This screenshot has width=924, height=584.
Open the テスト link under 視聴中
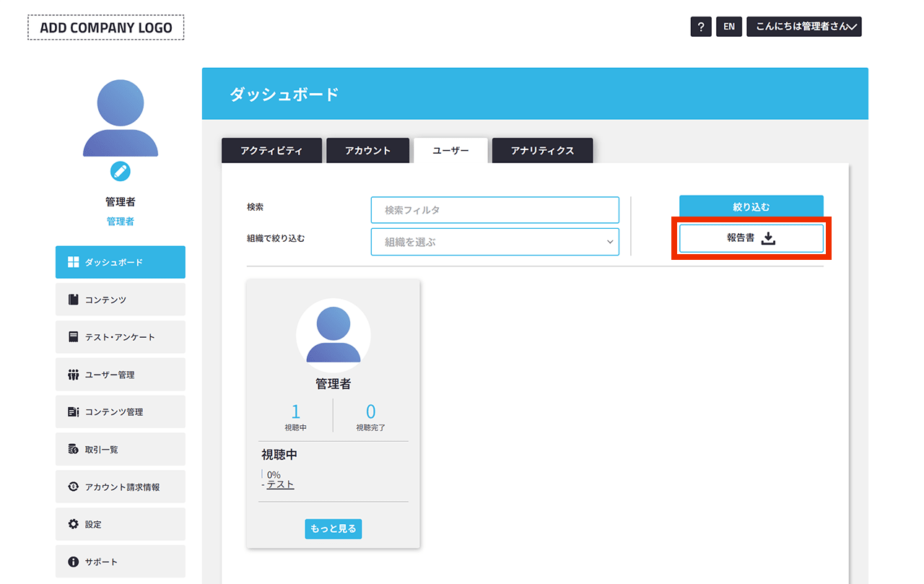tap(279, 484)
